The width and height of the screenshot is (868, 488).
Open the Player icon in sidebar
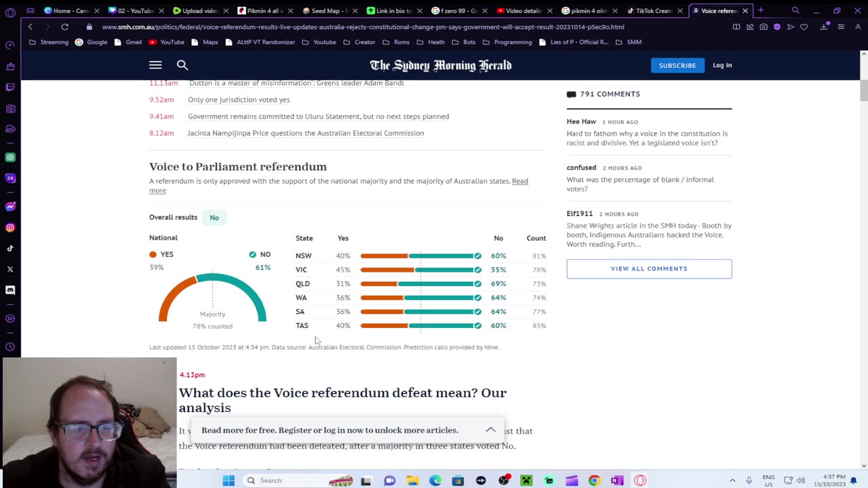pos(10,319)
